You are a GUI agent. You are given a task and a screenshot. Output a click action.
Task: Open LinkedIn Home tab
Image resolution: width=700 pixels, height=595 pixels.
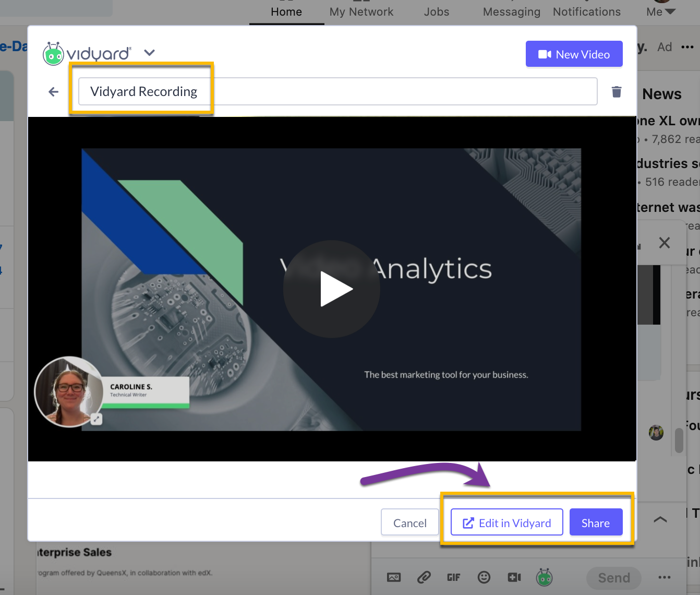286,11
